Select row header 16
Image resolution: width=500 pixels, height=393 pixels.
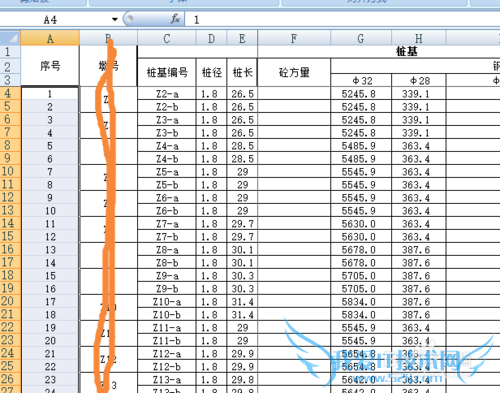10,249
